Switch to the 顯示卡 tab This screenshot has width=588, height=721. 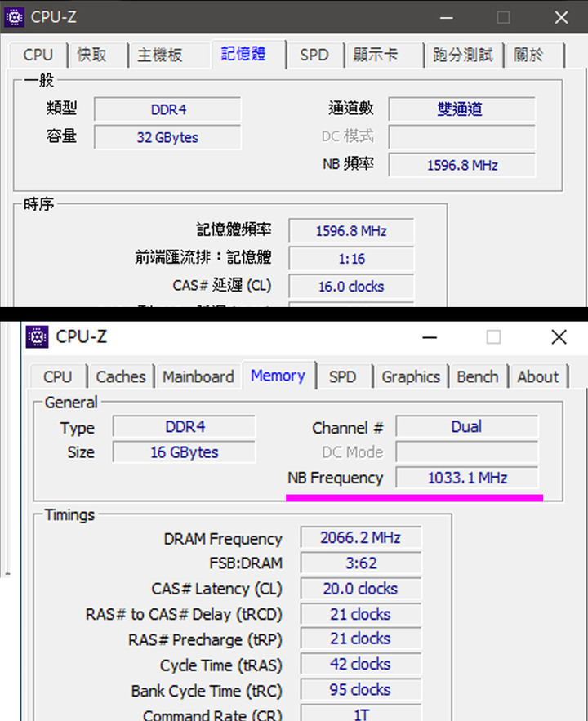pos(375,56)
